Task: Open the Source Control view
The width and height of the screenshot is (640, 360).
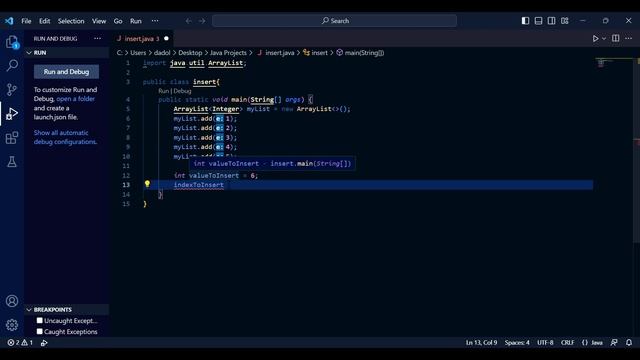Action: (x=12, y=89)
